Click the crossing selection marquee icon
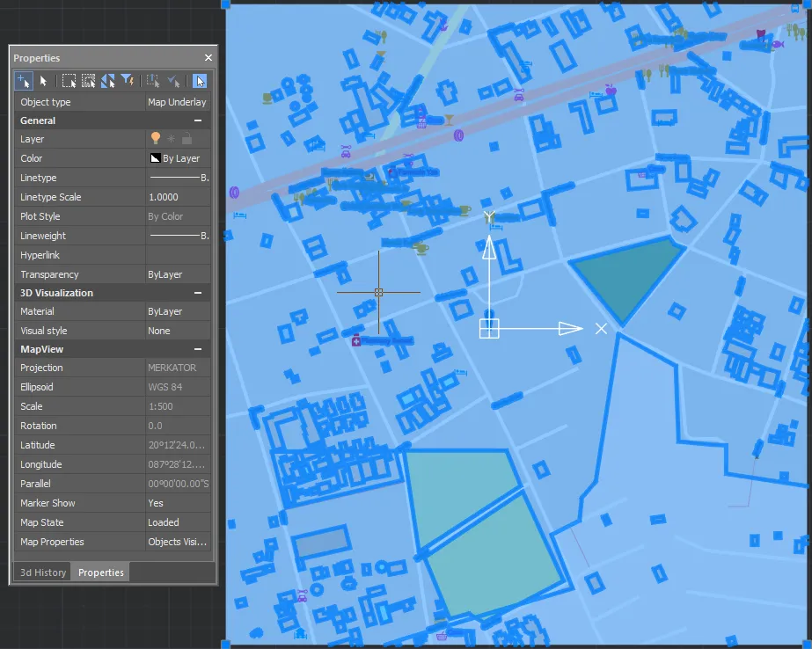Viewport: 812px width, 649px height. 89,81
